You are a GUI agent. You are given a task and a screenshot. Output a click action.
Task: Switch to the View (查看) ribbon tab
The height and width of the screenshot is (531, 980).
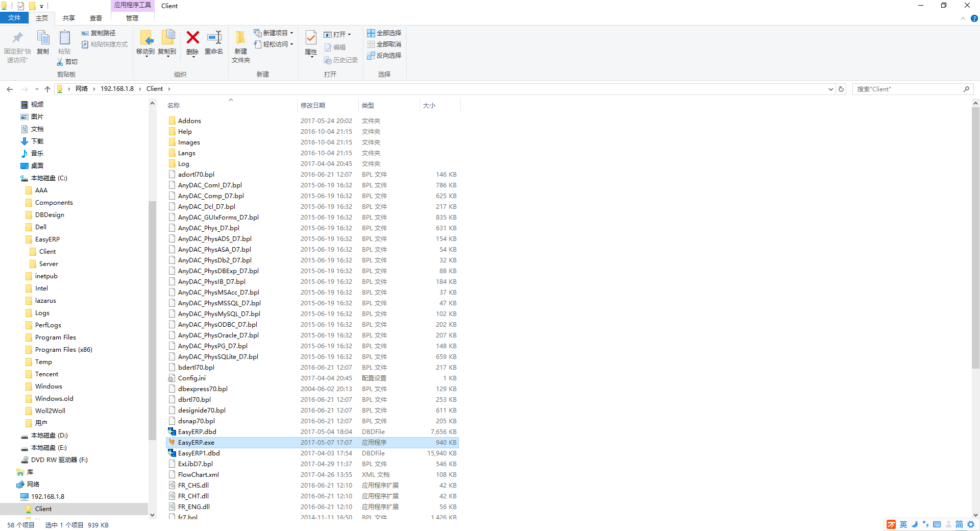click(96, 18)
